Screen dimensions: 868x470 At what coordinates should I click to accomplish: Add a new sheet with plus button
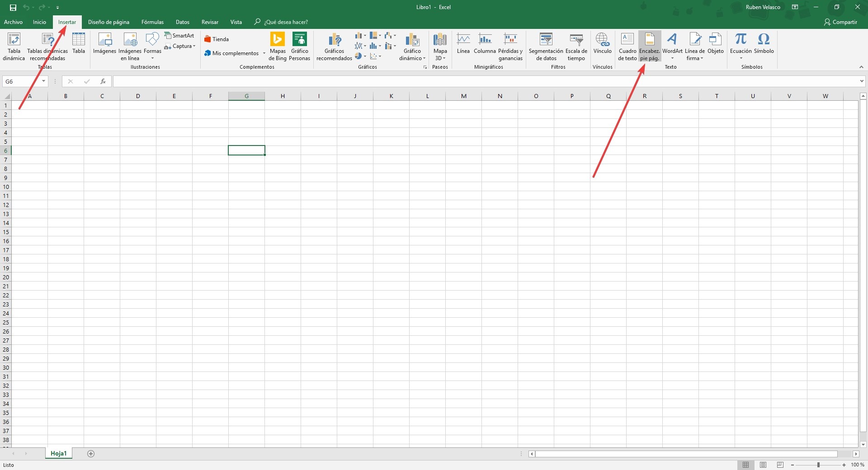tap(91, 454)
